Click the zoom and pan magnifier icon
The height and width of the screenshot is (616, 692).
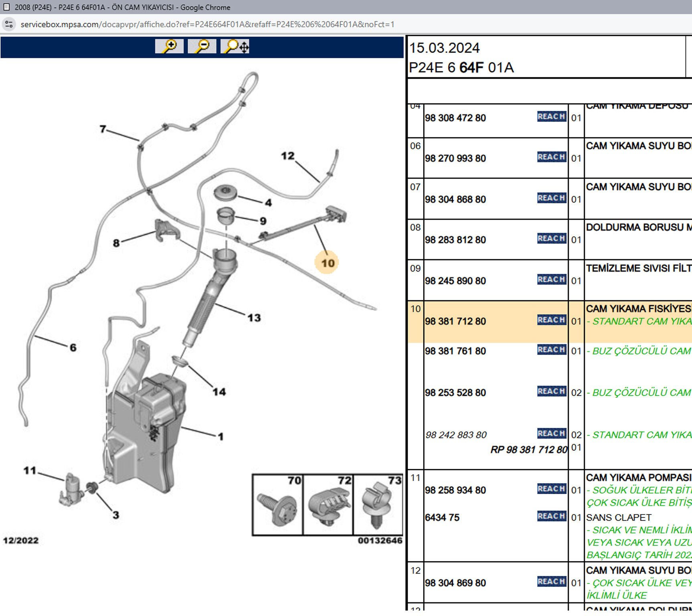235,47
